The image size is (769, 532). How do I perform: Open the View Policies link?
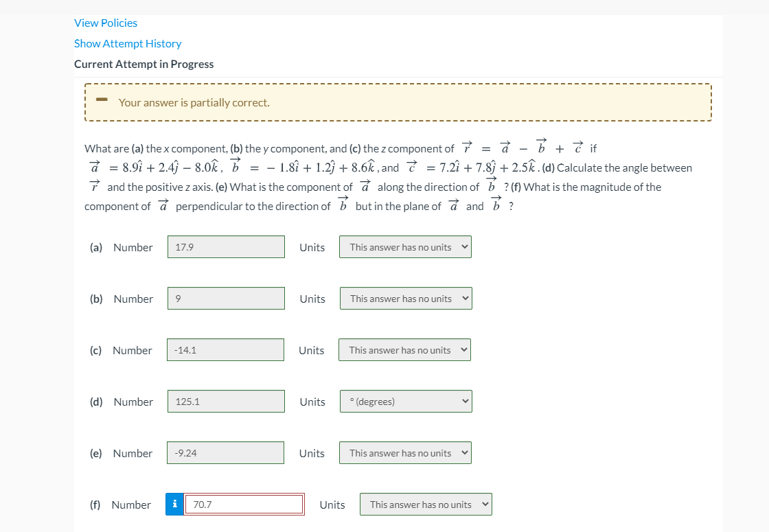106,23
